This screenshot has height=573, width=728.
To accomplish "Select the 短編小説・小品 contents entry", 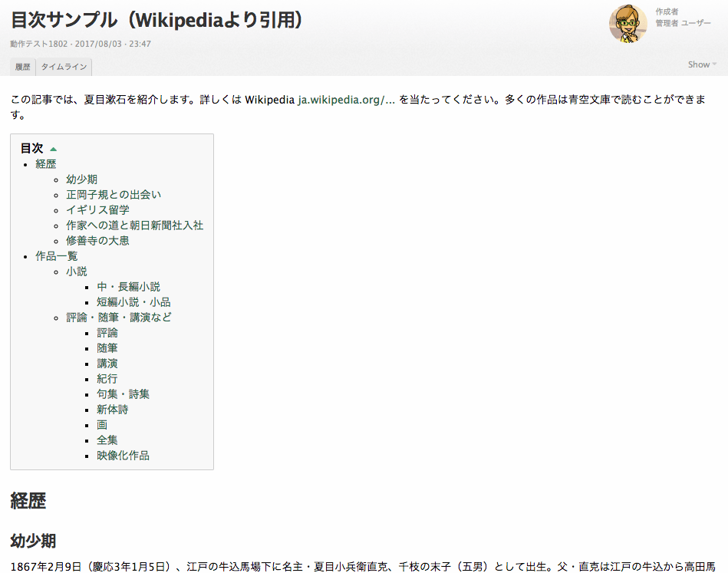I will tap(133, 301).
